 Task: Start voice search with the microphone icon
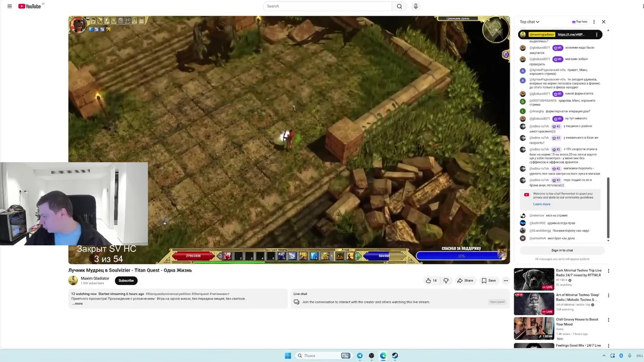click(416, 6)
